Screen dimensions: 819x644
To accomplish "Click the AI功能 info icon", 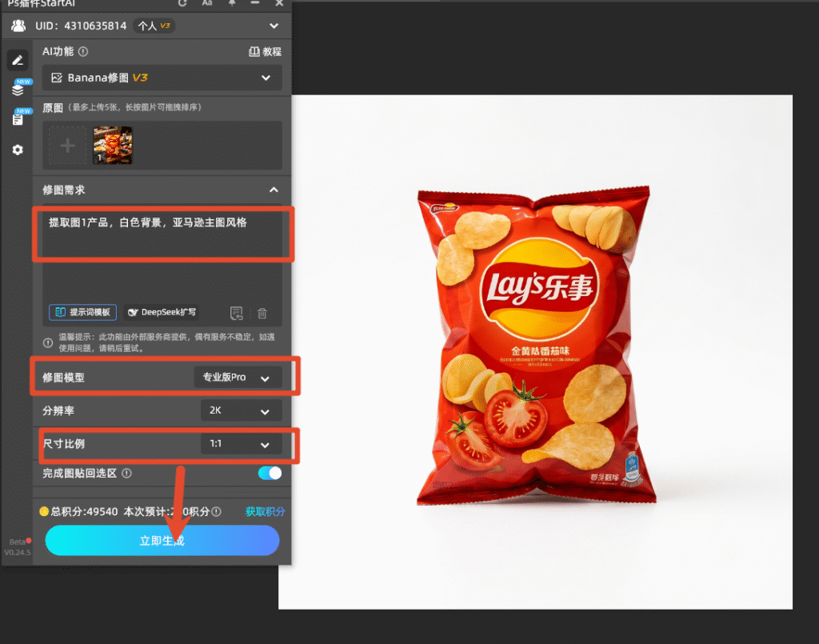I will coord(83,52).
